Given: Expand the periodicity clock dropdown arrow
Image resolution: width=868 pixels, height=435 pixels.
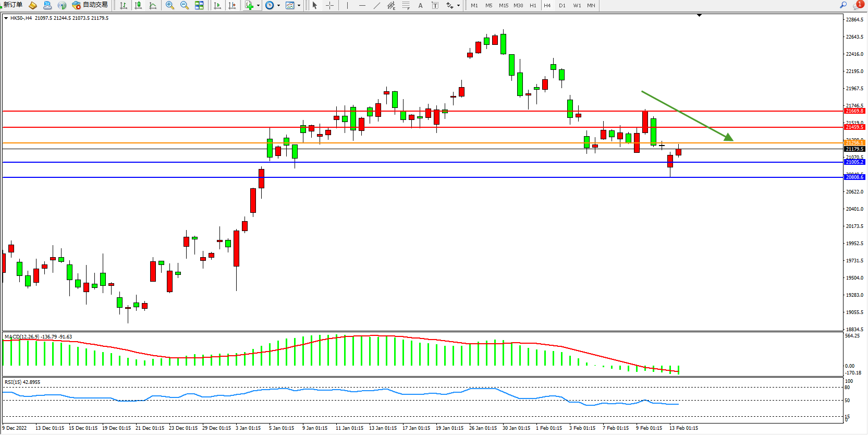Looking at the screenshot, I should pyautogui.click(x=278, y=6).
